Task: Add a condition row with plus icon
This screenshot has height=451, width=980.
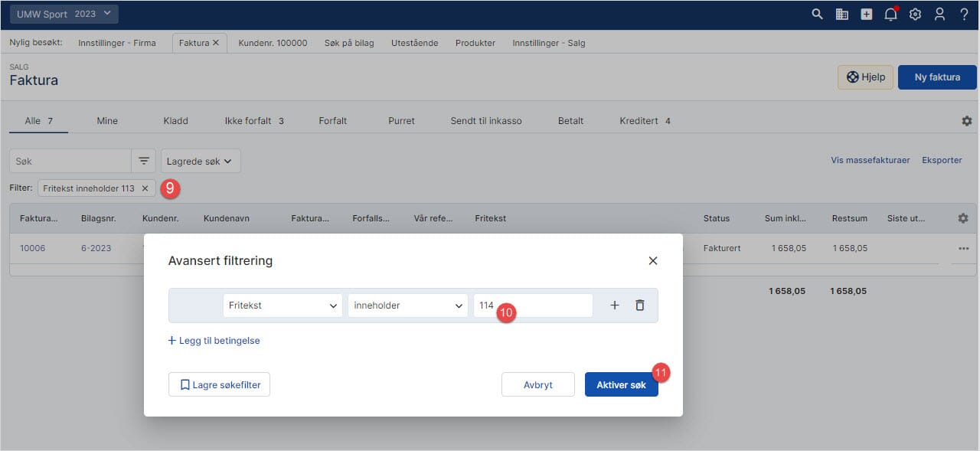Action: tap(614, 306)
